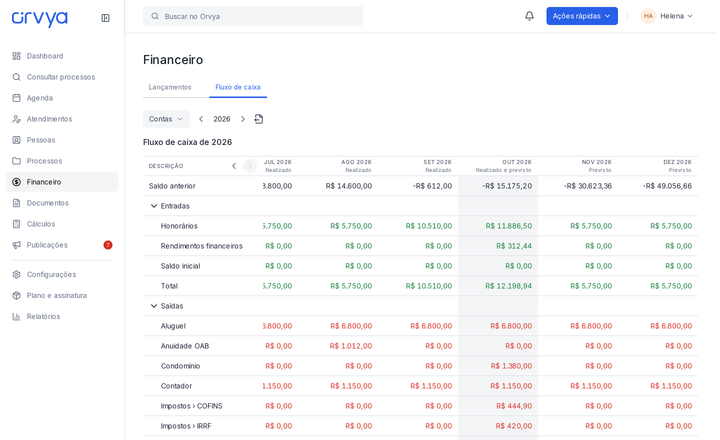
Task: Click Impostos IRRF value R$ 420,00
Action: [x=514, y=426]
